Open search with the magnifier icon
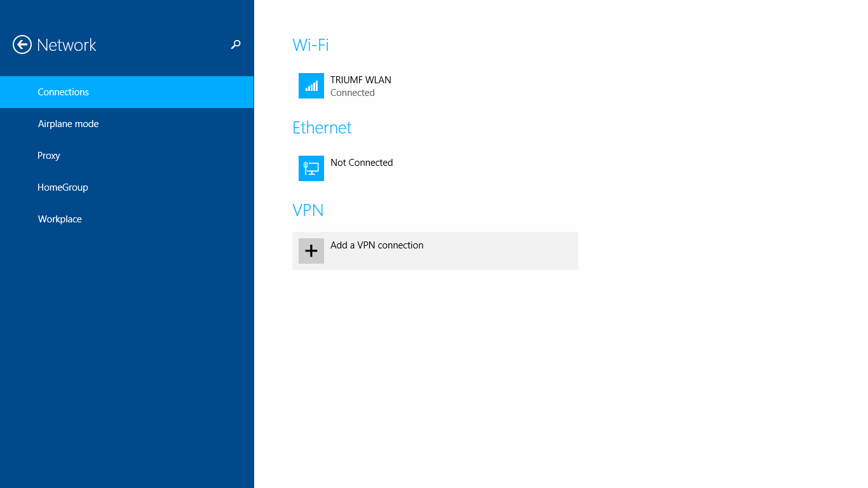 point(236,44)
